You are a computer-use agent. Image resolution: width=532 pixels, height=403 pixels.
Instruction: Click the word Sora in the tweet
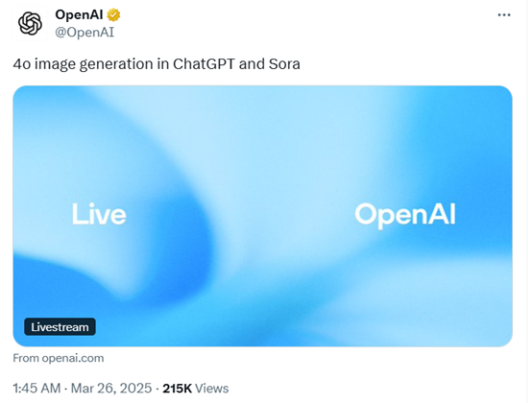click(284, 63)
